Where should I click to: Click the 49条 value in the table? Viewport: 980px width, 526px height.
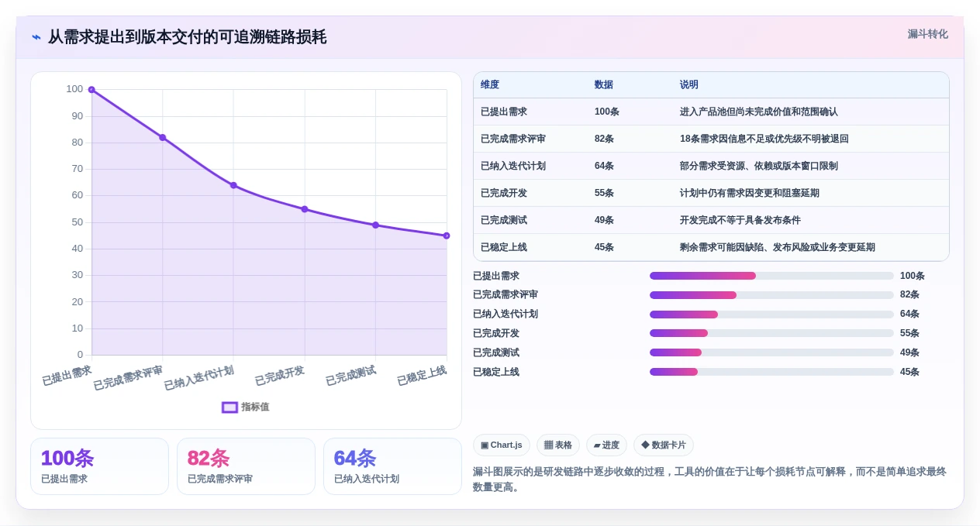605,220
